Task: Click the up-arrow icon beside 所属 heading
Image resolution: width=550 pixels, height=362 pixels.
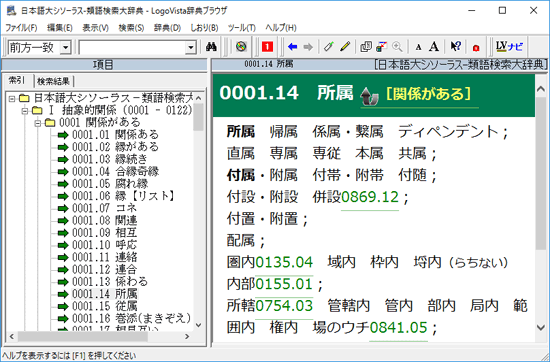Action: (369, 96)
